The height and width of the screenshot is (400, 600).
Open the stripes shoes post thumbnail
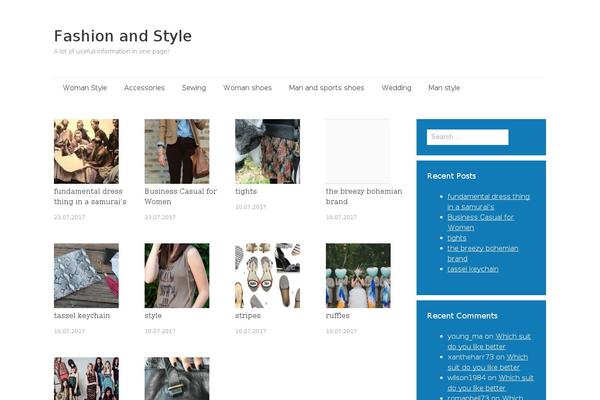[267, 276]
